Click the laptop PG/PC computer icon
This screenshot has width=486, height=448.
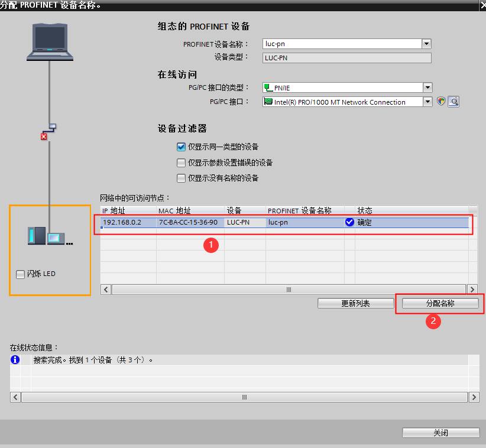pyautogui.click(x=50, y=41)
